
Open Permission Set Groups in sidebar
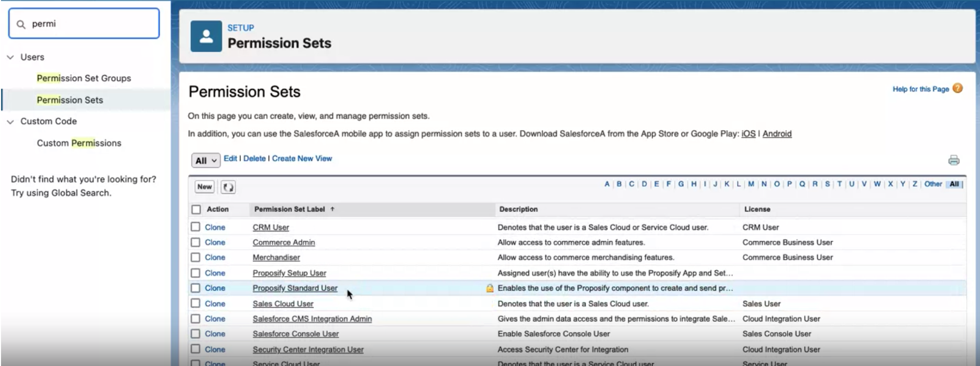(x=84, y=78)
